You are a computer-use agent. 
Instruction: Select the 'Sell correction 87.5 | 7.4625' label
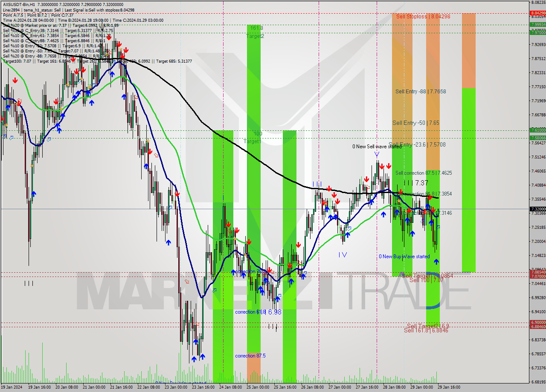click(x=424, y=173)
